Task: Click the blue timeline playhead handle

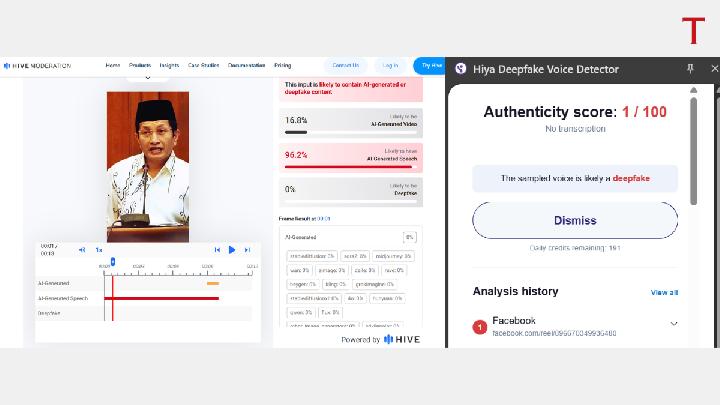Action: pyautogui.click(x=112, y=262)
